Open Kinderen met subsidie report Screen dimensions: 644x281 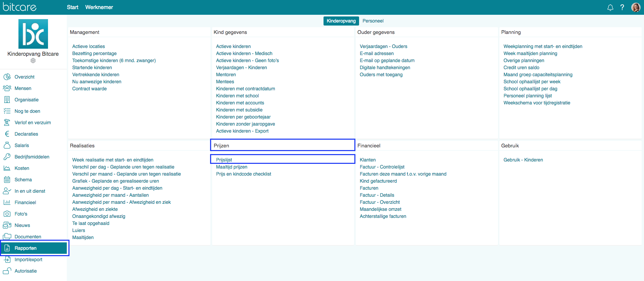pos(239,110)
